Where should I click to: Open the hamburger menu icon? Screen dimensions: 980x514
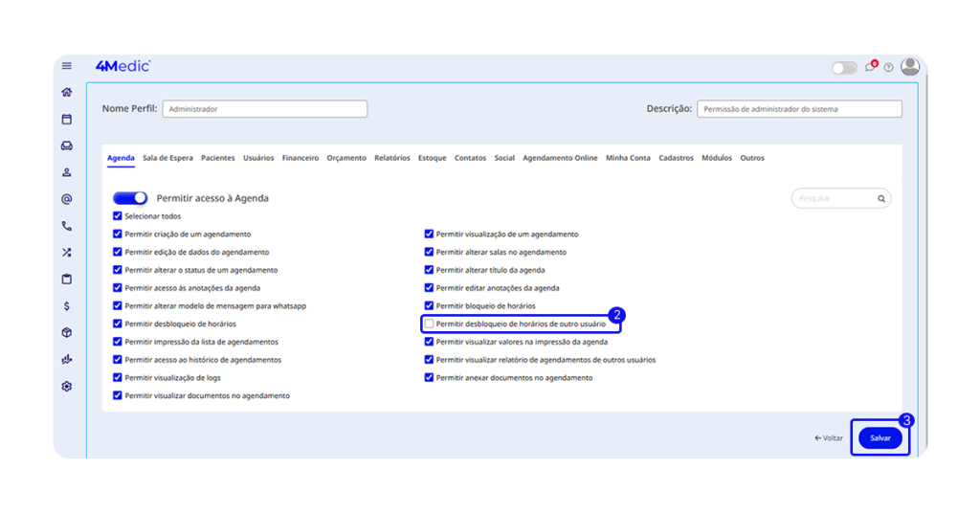[x=67, y=66]
